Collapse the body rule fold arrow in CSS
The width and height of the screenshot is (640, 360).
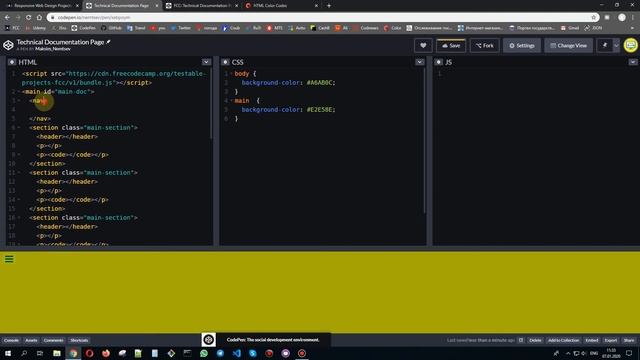tap(232, 73)
